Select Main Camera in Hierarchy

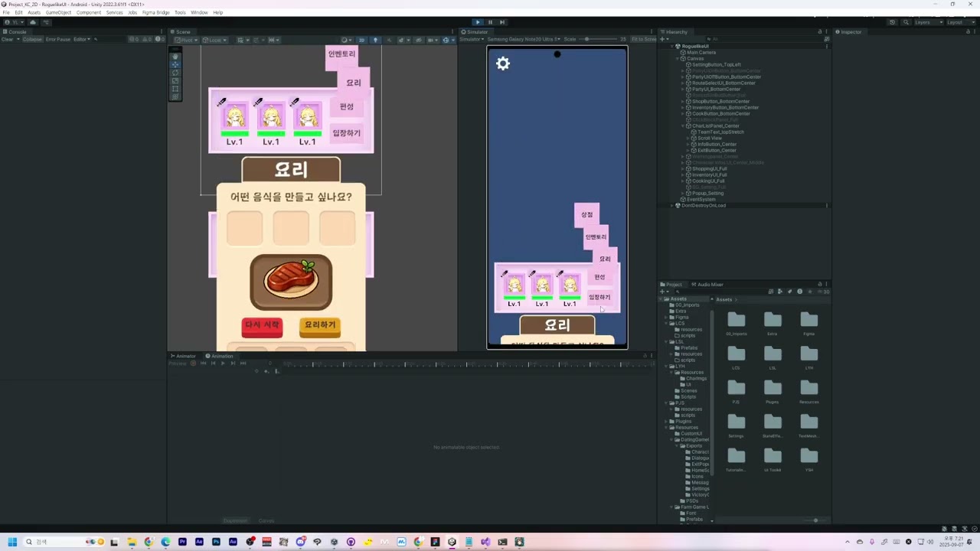pyautogui.click(x=701, y=53)
